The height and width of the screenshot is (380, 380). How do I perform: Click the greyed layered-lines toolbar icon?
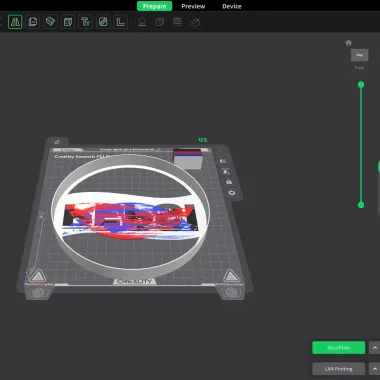click(x=177, y=22)
